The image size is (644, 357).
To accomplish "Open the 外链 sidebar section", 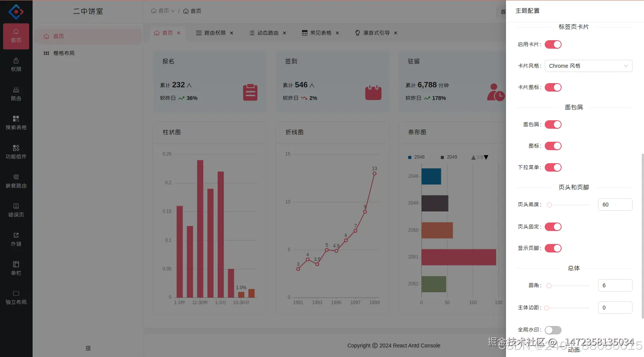I will (16, 240).
